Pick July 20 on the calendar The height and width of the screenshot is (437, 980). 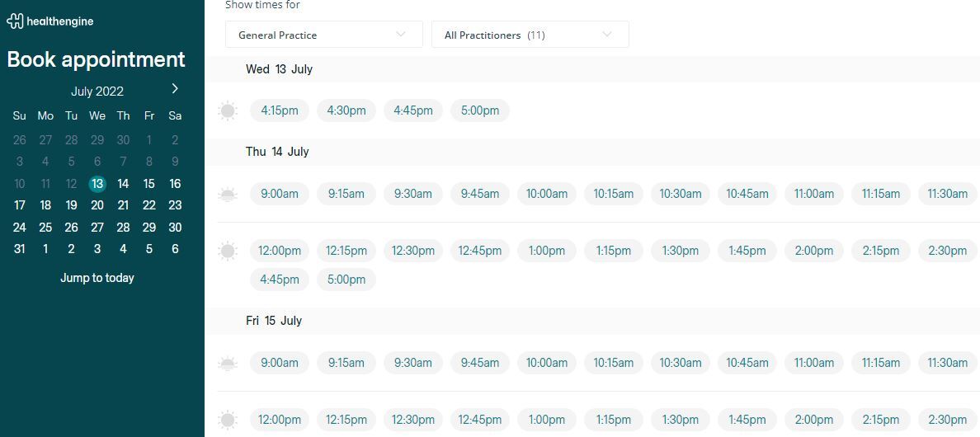97,205
